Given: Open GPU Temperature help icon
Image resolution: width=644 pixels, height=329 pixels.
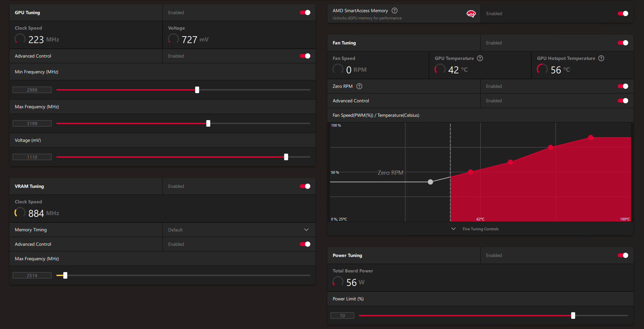Looking at the screenshot, I should pyautogui.click(x=480, y=58).
